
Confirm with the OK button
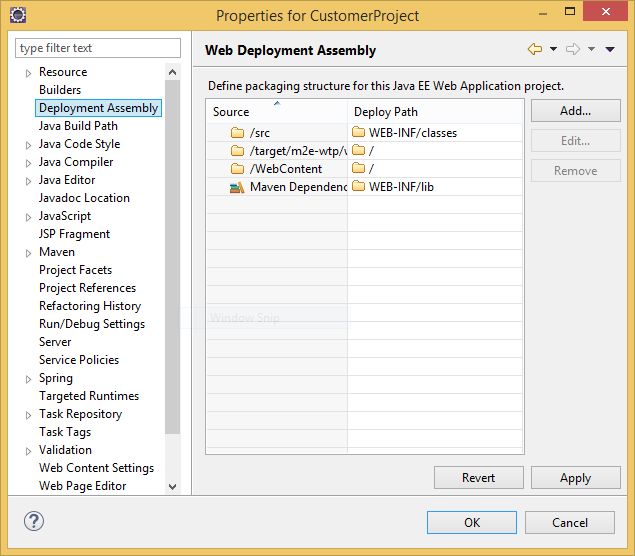click(x=472, y=523)
